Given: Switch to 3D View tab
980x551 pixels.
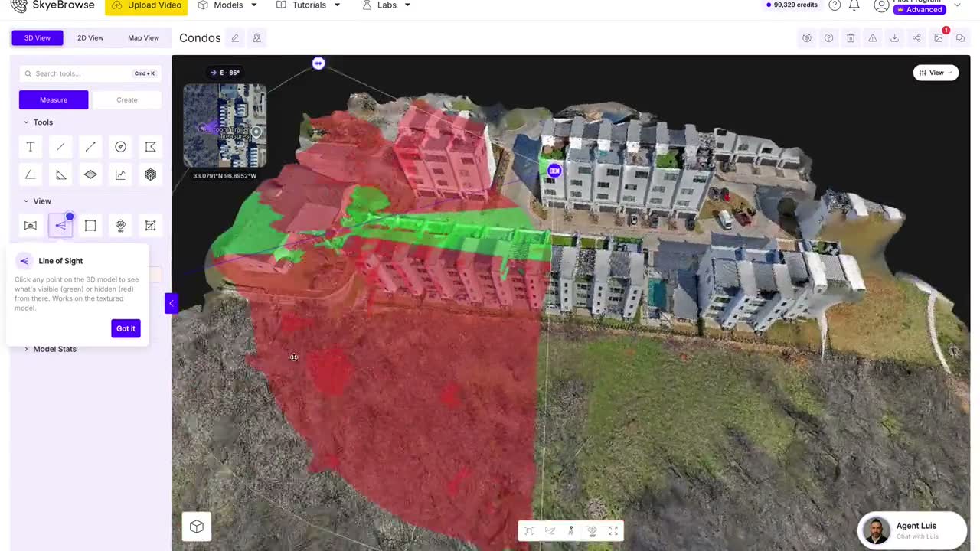Looking at the screenshot, I should coord(38,38).
